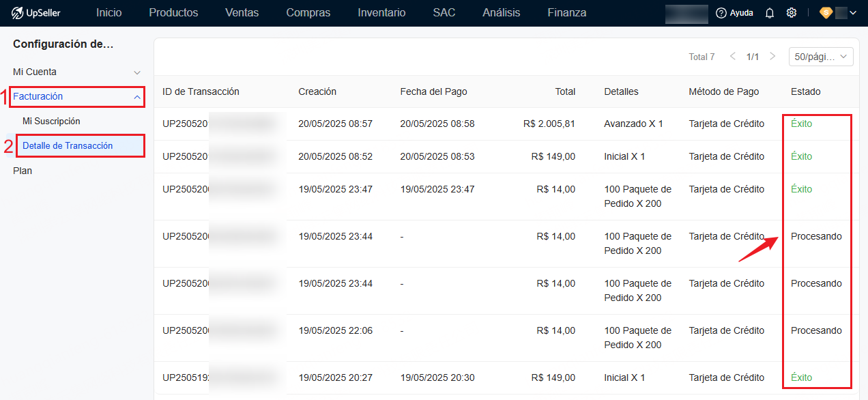Open the 50 per page dropdown
This screenshot has width=868, height=400.
[821, 57]
